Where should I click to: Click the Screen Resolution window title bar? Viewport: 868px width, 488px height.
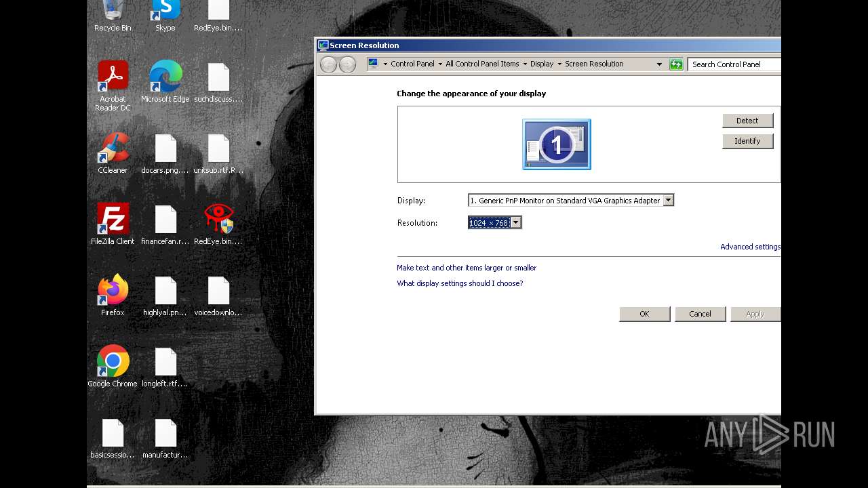click(549, 45)
